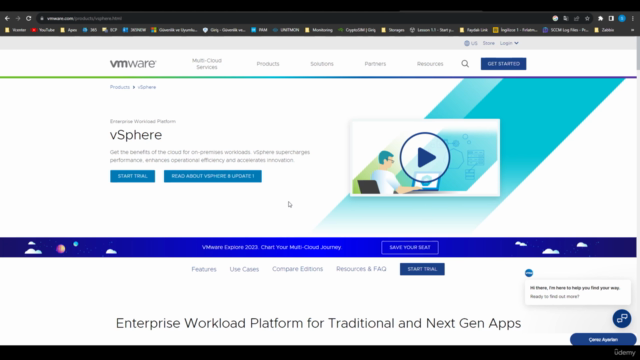Click the VMware logo

pos(133,64)
